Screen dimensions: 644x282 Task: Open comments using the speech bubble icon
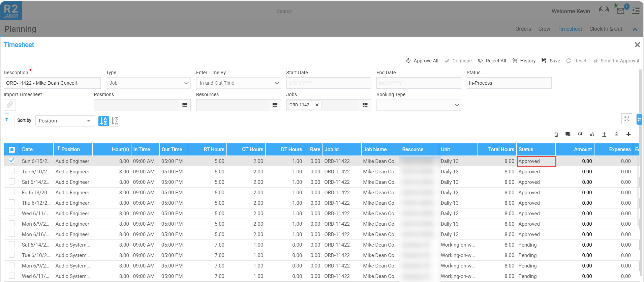pos(568,134)
